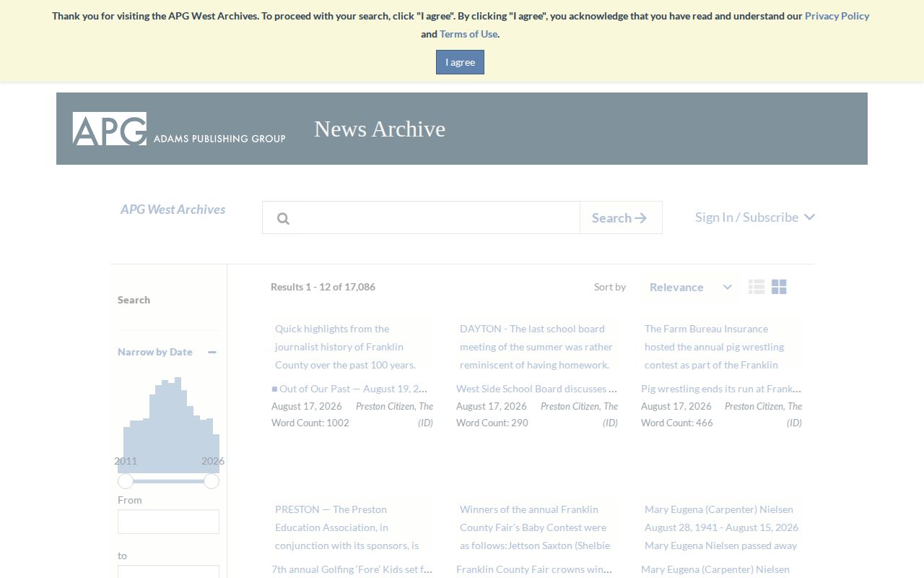Click the Results 1 - 12 of 17,086 text
Viewport: 924px width, 578px height.
[323, 287]
